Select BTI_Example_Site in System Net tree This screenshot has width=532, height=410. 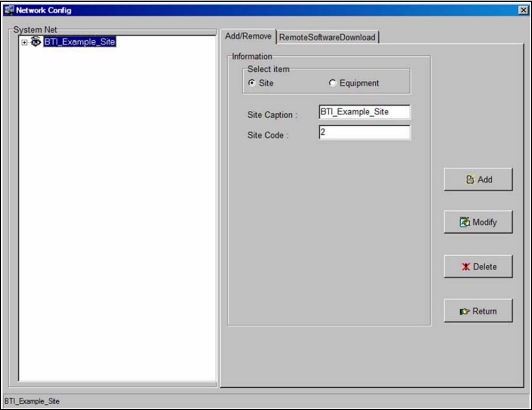(x=80, y=41)
